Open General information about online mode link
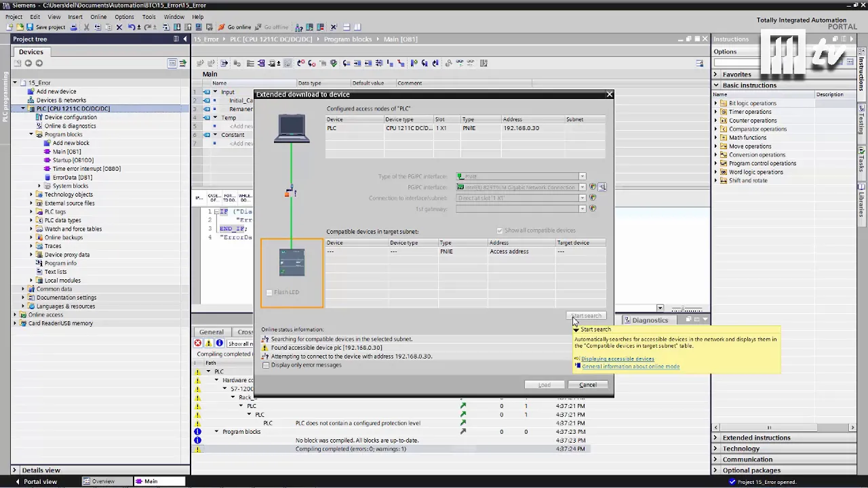Screen dimensions: 868x488 (x=631, y=367)
